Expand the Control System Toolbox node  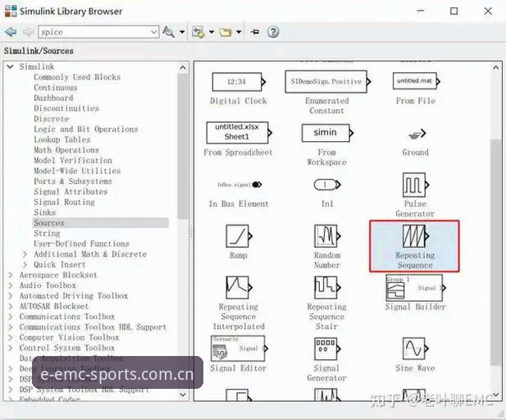(11, 348)
